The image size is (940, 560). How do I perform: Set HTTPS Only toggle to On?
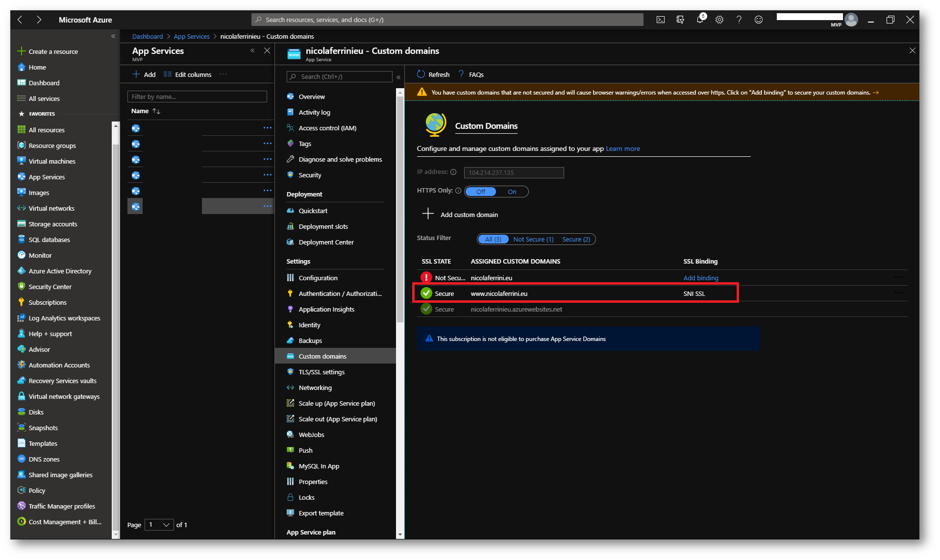(512, 192)
